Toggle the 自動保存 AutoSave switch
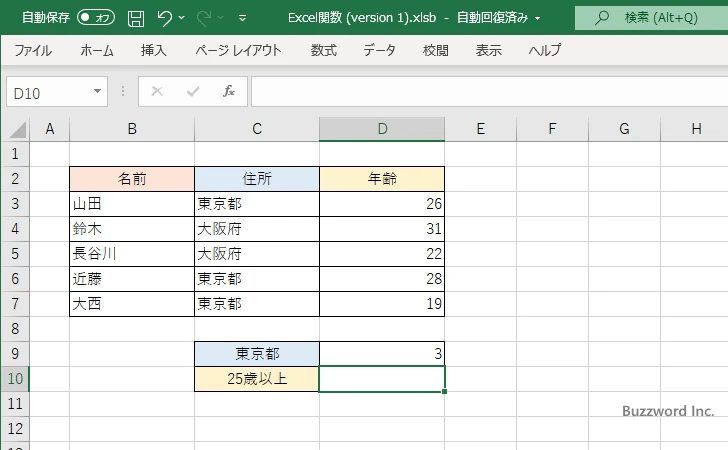This screenshot has height=450, width=728. pos(96,18)
